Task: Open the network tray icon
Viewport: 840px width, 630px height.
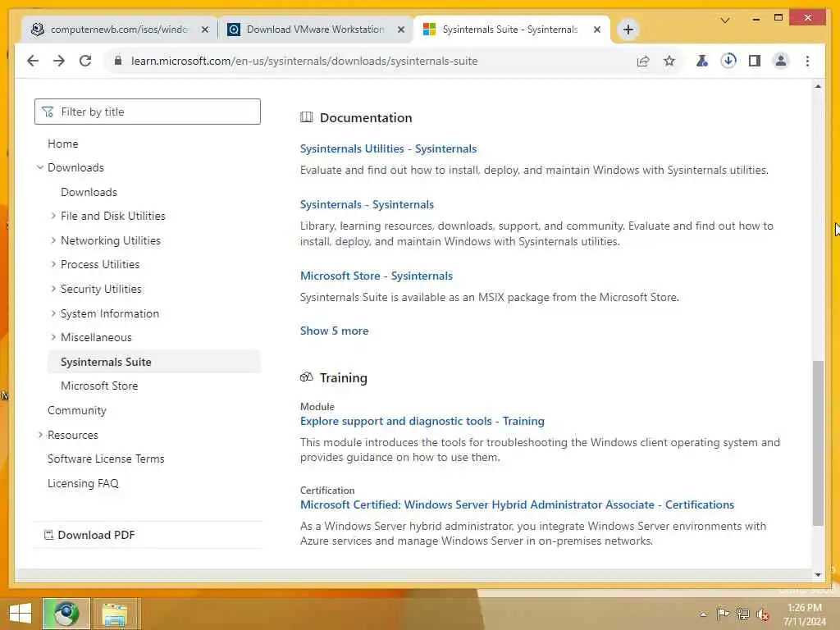Action: pos(742,614)
